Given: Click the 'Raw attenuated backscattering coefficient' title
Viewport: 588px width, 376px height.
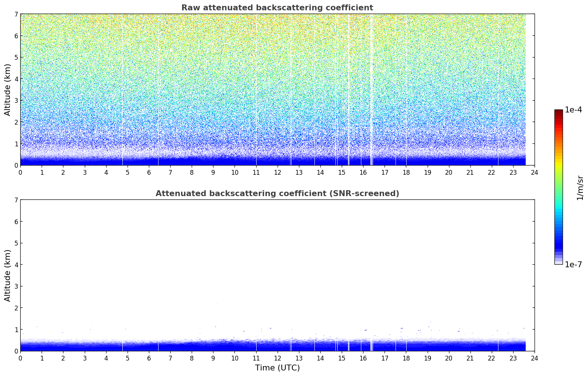Looking at the screenshot, I should (277, 8).
